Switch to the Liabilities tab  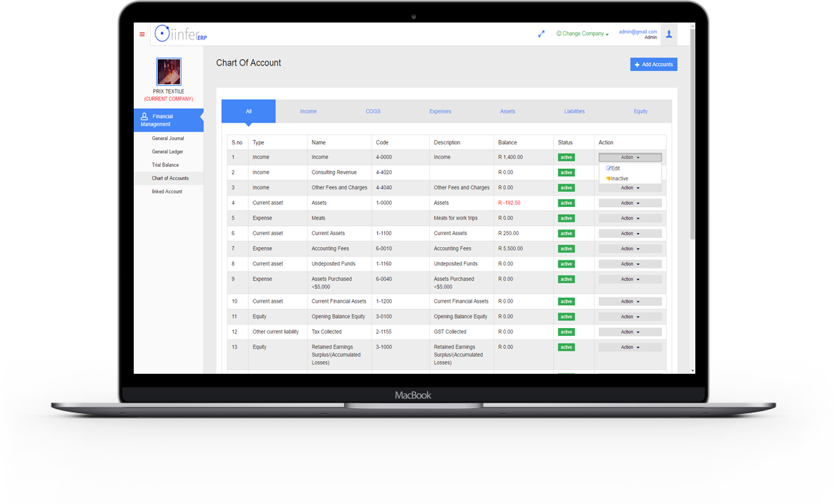[574, 111]
